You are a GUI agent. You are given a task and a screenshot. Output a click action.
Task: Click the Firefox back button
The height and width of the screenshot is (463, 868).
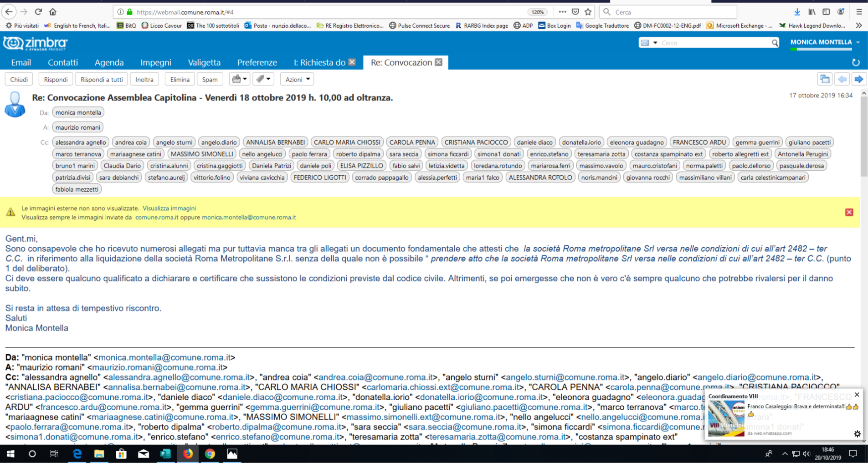tap(9, 12)
